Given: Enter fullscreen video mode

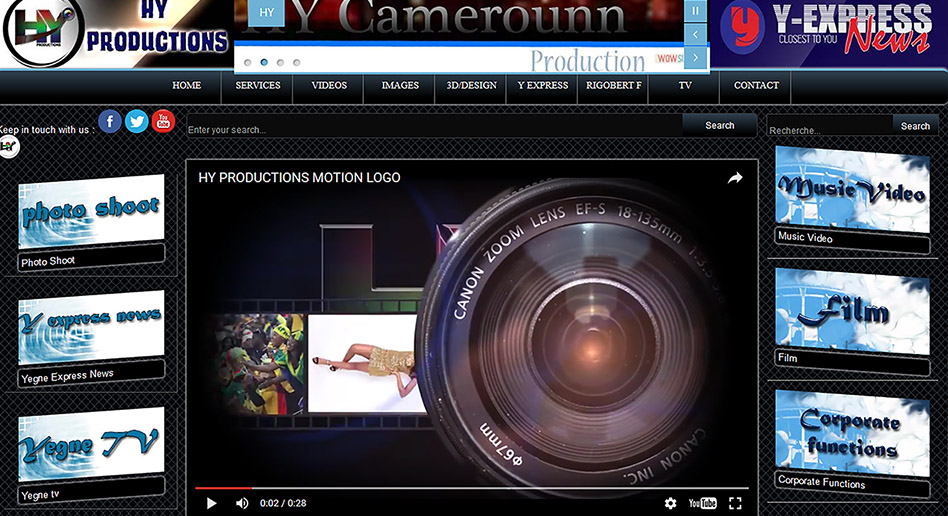Looking at the screenshot, I should [735, 503].
